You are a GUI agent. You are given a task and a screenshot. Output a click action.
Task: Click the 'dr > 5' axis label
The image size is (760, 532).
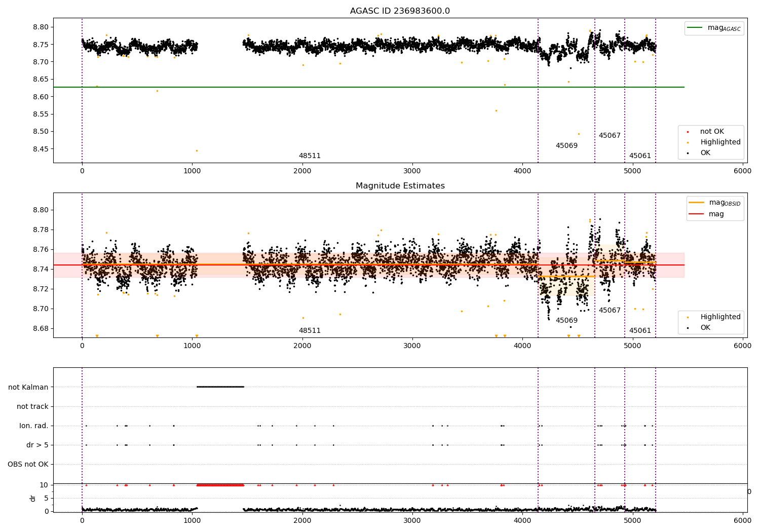(x=37, y=445)
